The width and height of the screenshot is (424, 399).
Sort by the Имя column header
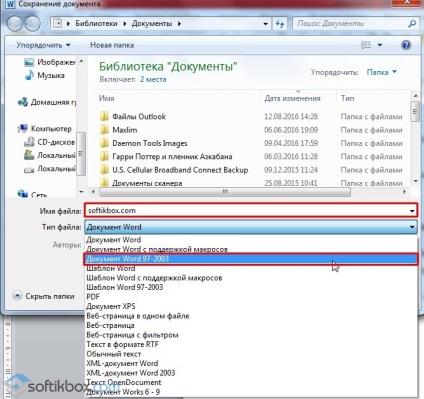(x=107, y=98)
